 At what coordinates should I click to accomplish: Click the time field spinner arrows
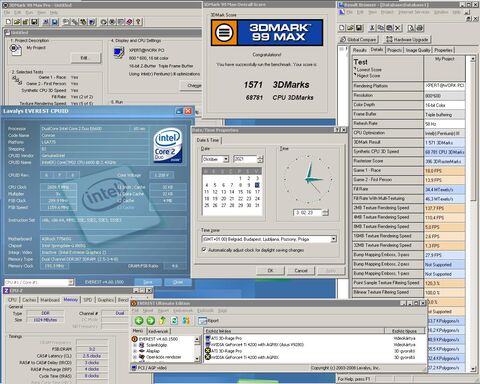(325, 212)
